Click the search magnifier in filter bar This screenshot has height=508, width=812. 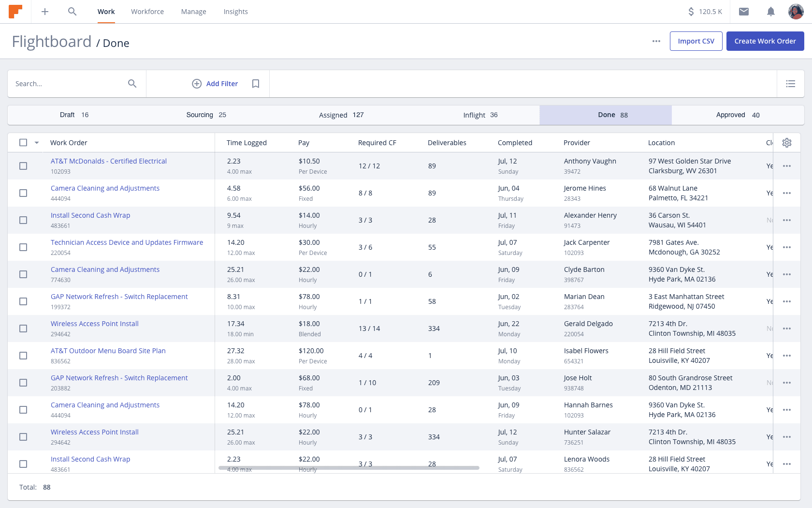(x=132, y=84)
